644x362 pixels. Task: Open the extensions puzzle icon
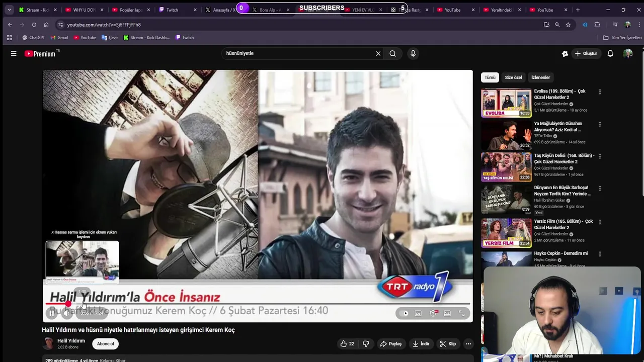[x=597, y=25]
